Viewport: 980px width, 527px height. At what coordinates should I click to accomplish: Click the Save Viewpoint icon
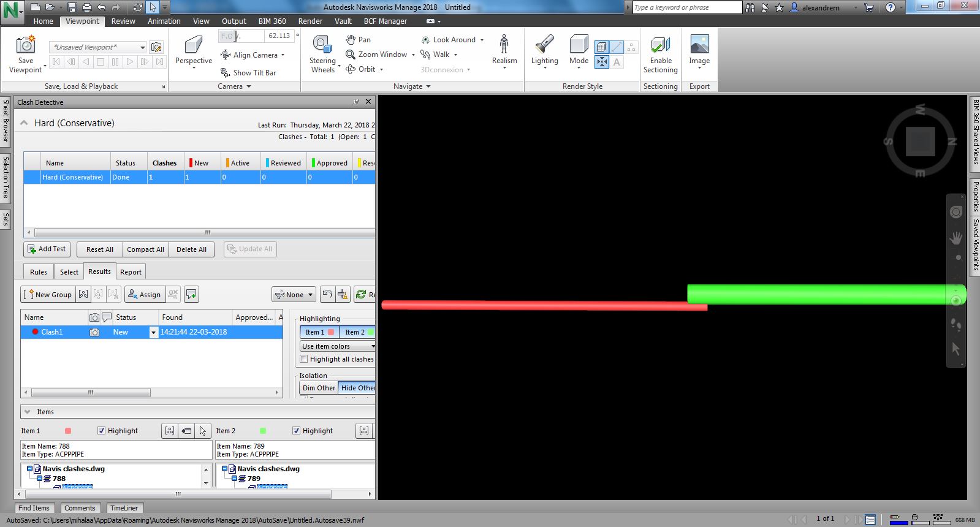(x=26, y=45)
